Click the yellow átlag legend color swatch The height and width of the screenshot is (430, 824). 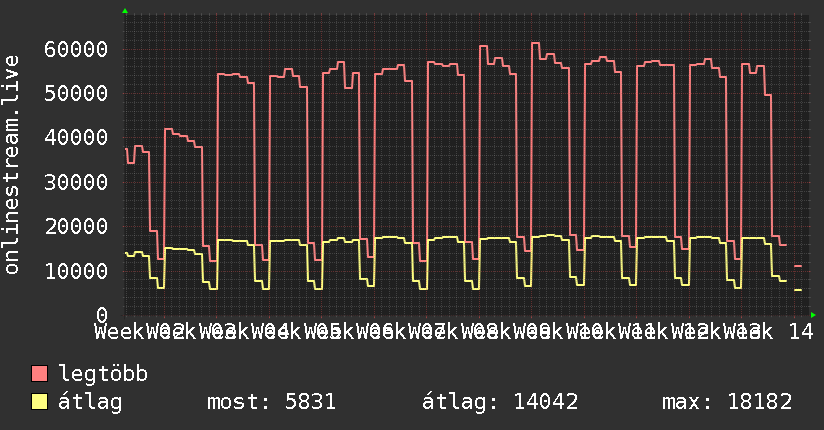point(39,401)
